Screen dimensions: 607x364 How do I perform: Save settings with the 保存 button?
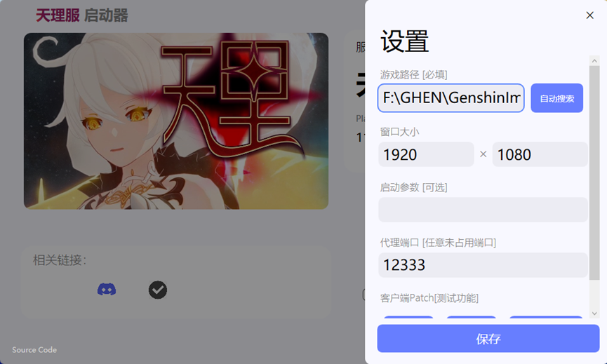(x=488, y=339)
